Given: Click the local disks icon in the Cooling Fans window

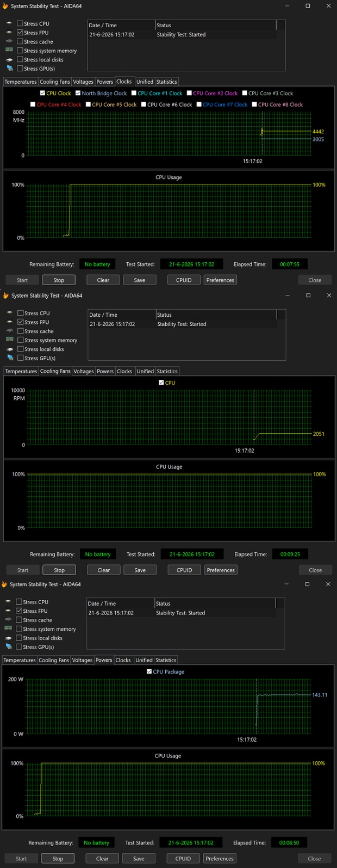Looking at the screenshot, I should tap(10, 349).
